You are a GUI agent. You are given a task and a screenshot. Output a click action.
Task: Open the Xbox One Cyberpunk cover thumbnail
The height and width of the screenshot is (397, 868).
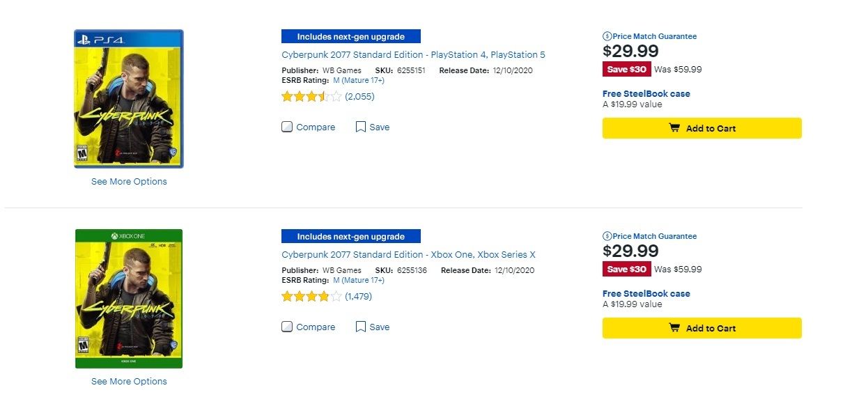click(129, 299)
